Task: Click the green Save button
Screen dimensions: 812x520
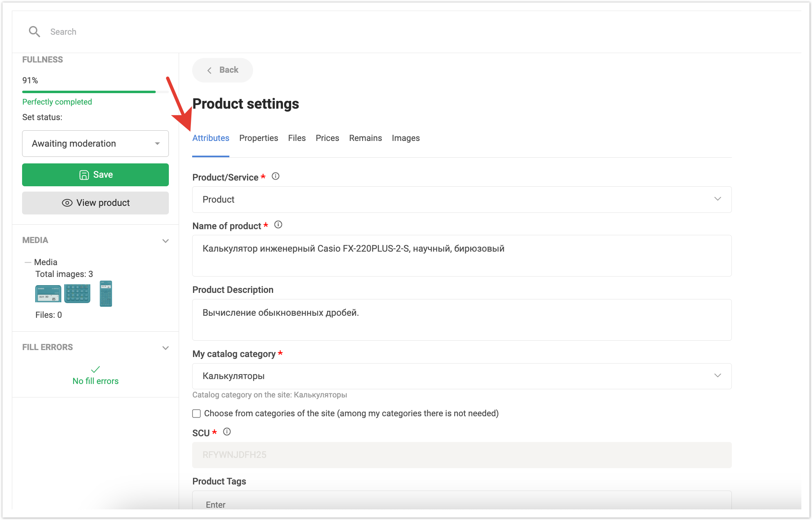Action: [x=95, y=175]
